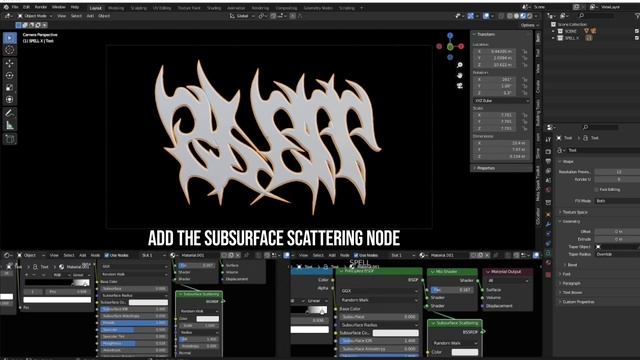The image size is (640, 360).
Task: Open the right node editor Add menu
Action: (332, 256)
